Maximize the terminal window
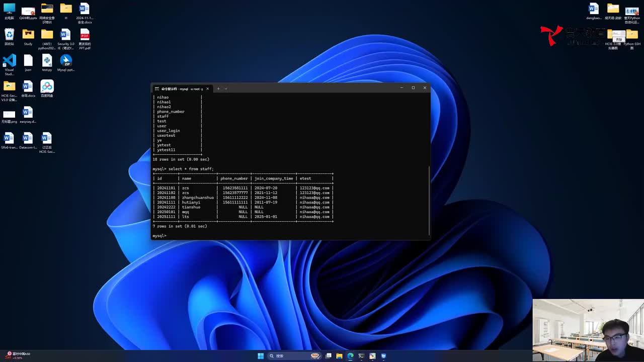Screen dimensions: 644x362 click(x=413, y=88)
